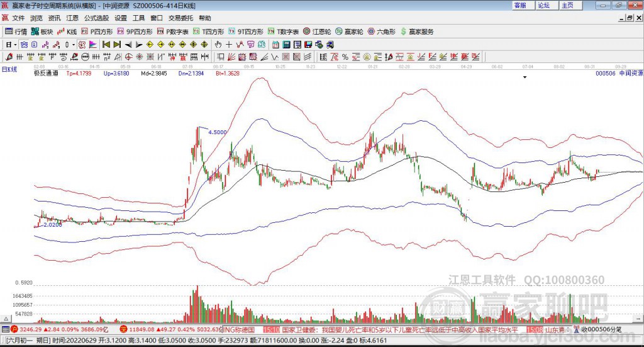Open the 帮助 menu
Viewport: 644px width, 347px height.
[205, 18]
